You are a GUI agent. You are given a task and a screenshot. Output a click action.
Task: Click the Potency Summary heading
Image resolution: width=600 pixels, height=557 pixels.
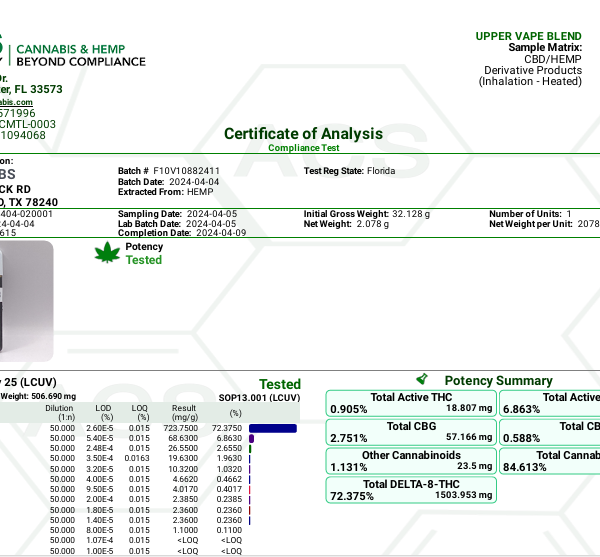[499, 381]
